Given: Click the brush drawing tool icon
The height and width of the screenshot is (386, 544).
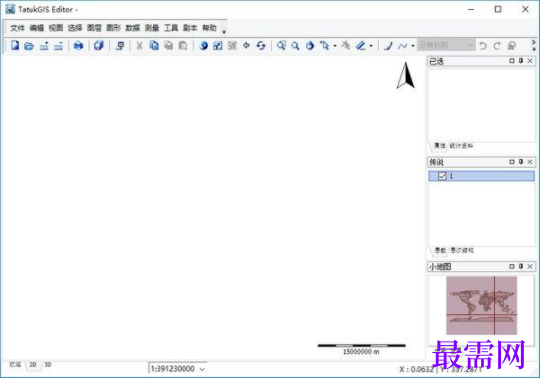Looking at the screenshot, I should (388, 45).
